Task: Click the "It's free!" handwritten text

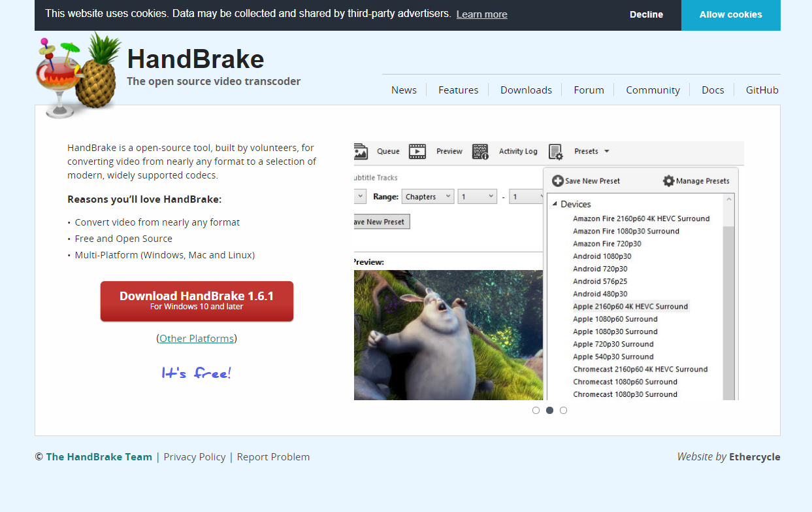Action: [x=197, y=373]
